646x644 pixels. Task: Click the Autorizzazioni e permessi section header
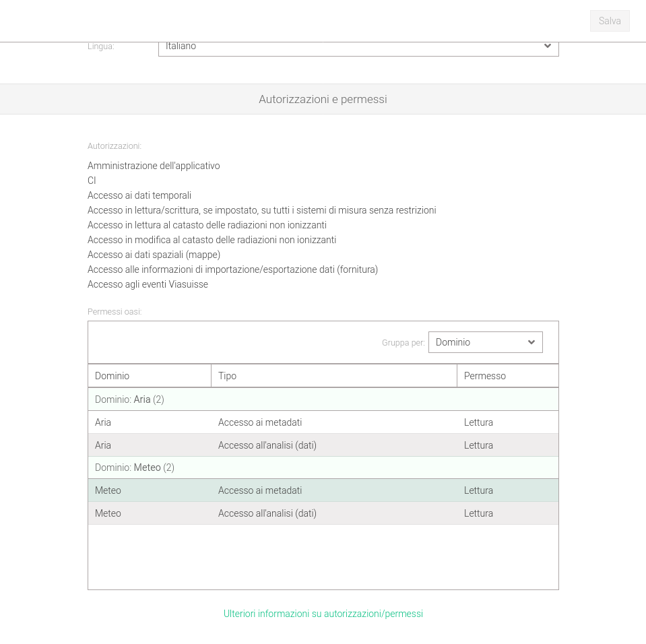click(323, 99)
